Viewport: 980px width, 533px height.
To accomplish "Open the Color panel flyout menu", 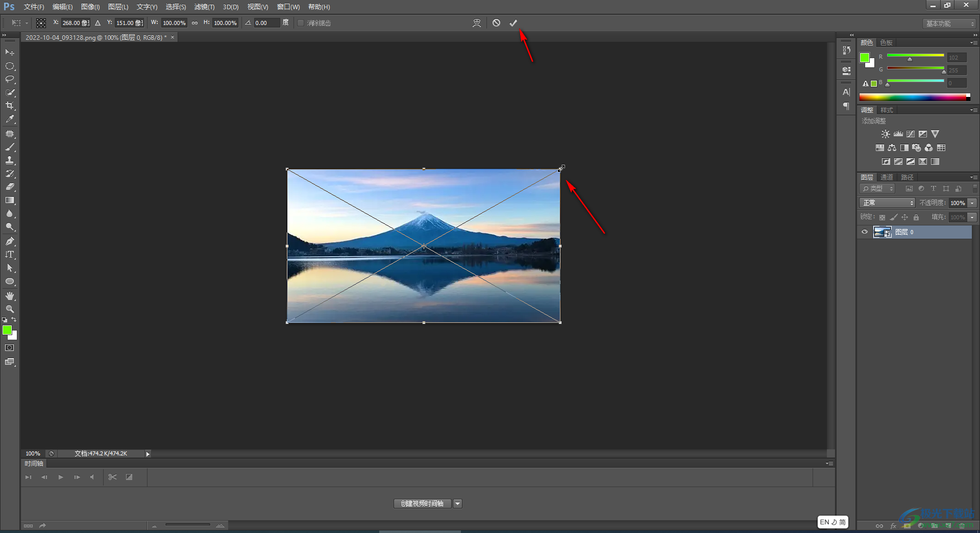I will point(973,43).
